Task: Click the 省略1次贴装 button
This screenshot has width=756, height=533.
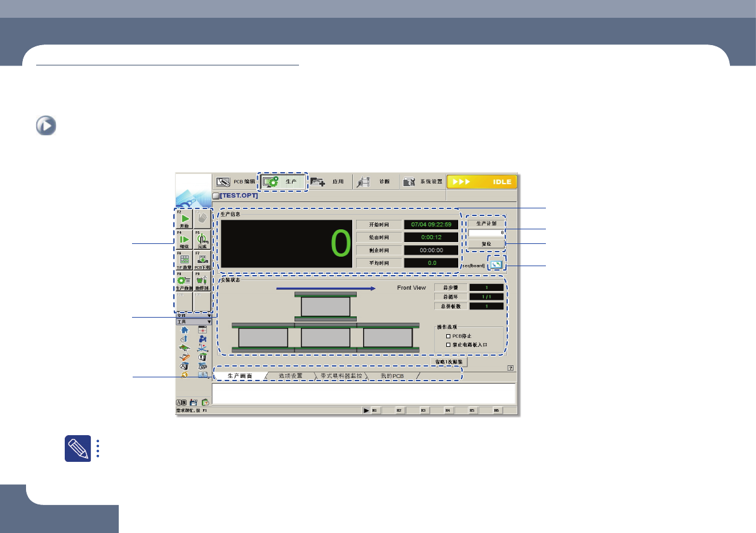Action: tap(449, 361)
